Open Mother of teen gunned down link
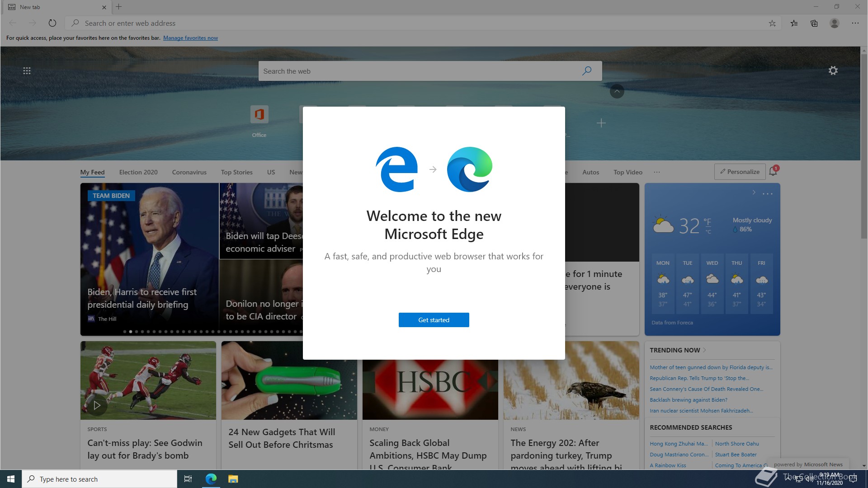 pyautogui.click(x=711, y=367)
